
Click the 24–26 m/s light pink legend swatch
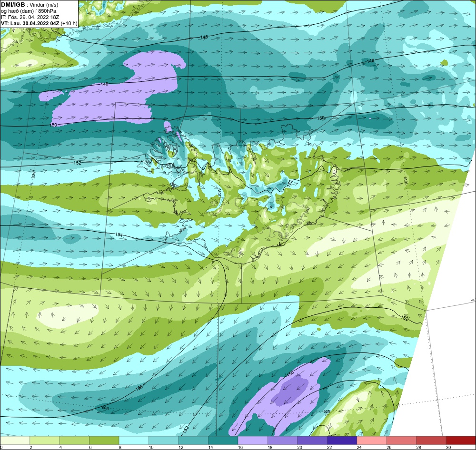click(x=372, y=440)
